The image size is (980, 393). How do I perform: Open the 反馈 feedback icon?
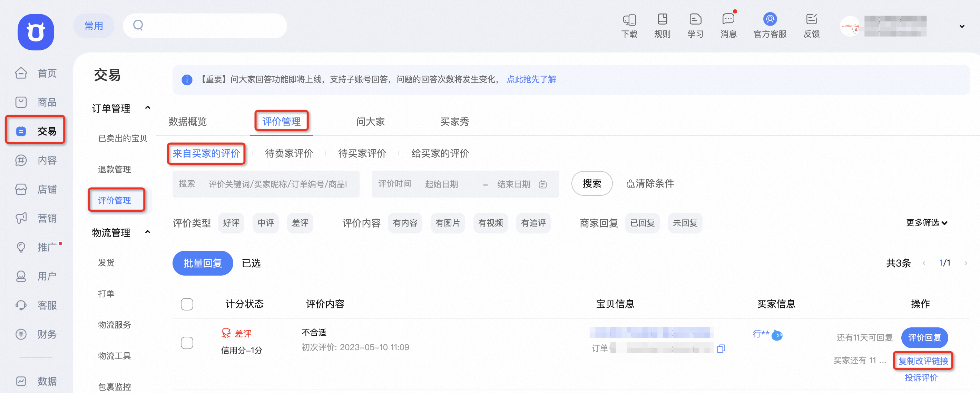pyautogui.click(x=811, y=26)
